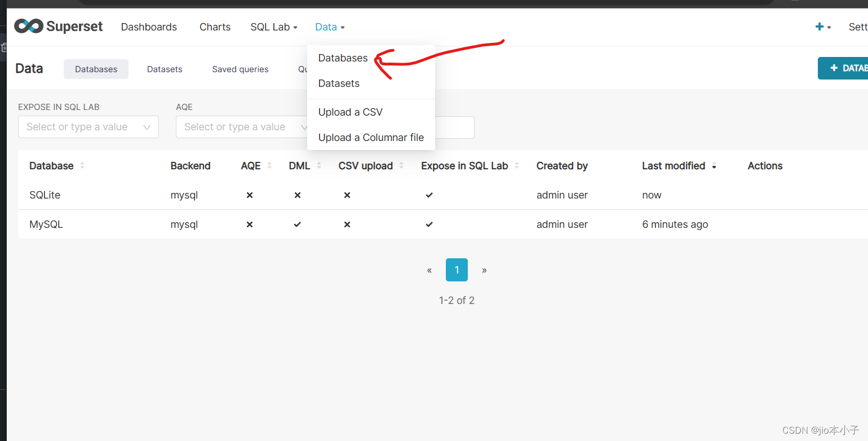The width and height of the screenshot is (868, 441).
Task: Select Upload a CSV menu entry
Action: 350,112
